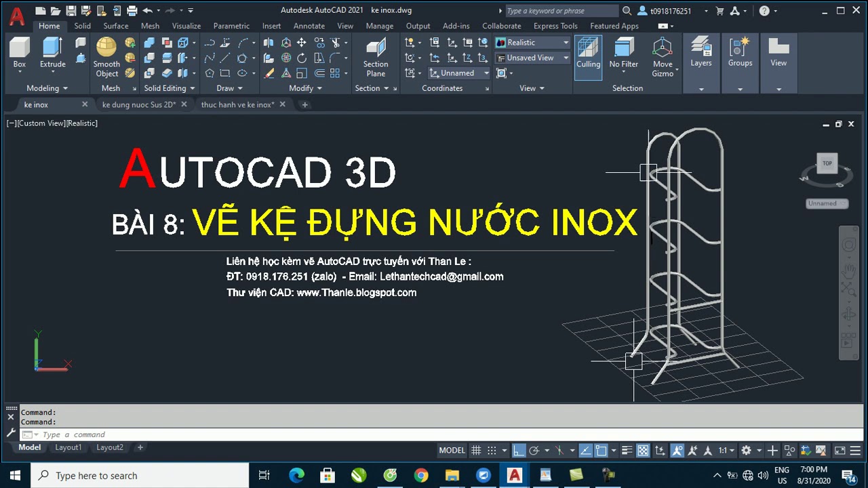The height and width of the screenshot is (488, 868).
Task: Click the Save icon in quick access toolbar
Action: coord(71,10)
